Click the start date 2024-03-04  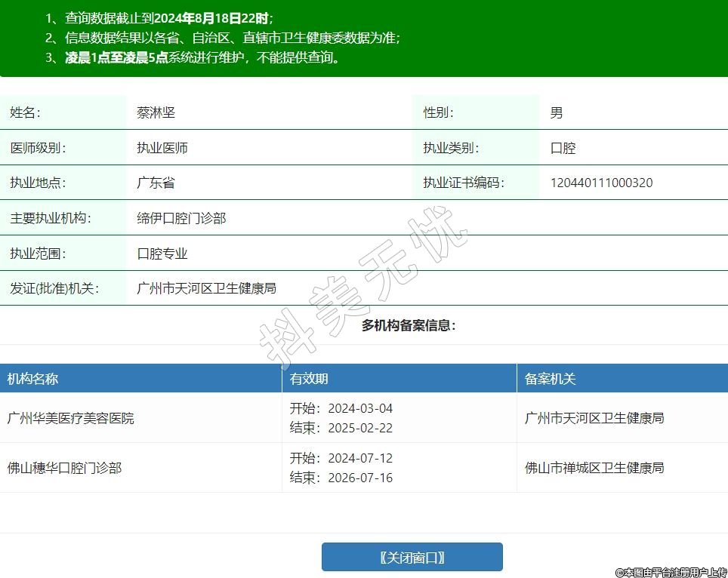(360, 408)
